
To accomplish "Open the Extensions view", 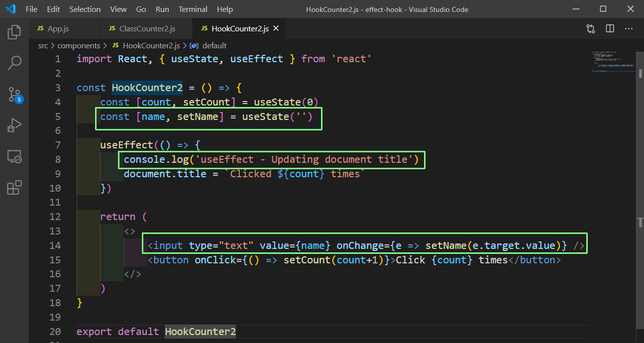I will [x=14, y=188].
